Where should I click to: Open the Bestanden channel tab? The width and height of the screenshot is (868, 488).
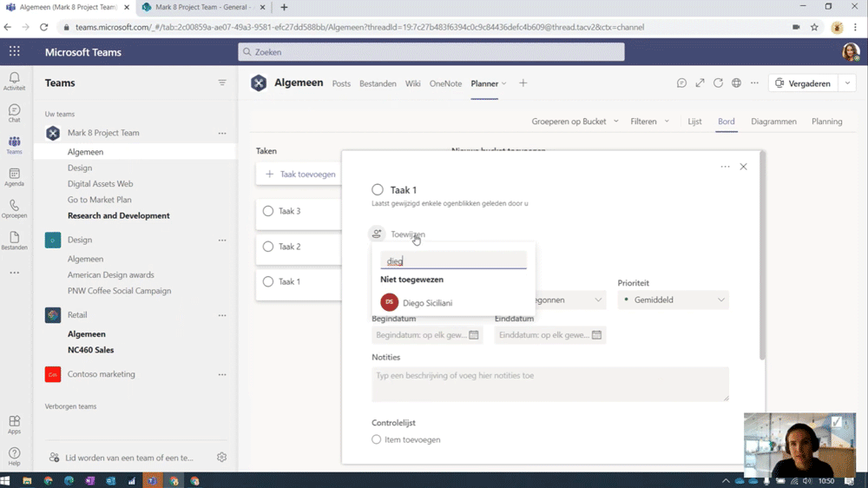(x=378, y=83)
